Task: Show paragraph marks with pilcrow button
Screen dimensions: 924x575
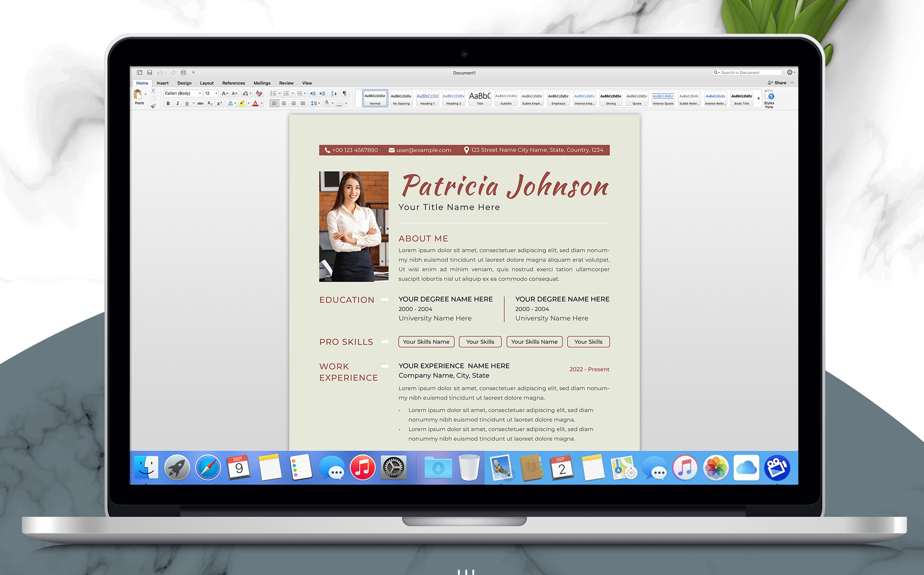Action: point(344,93)
